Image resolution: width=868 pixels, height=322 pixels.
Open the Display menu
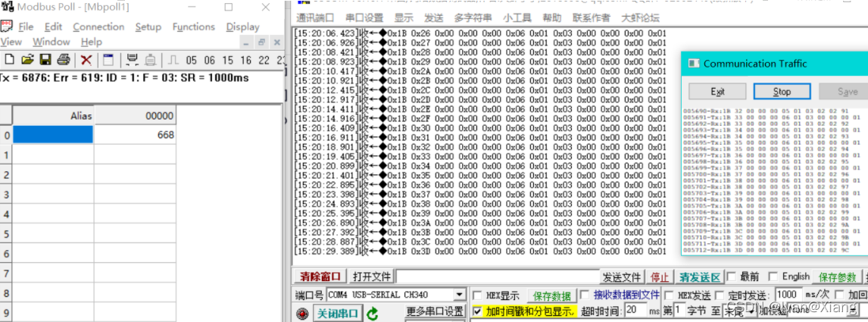242,27
